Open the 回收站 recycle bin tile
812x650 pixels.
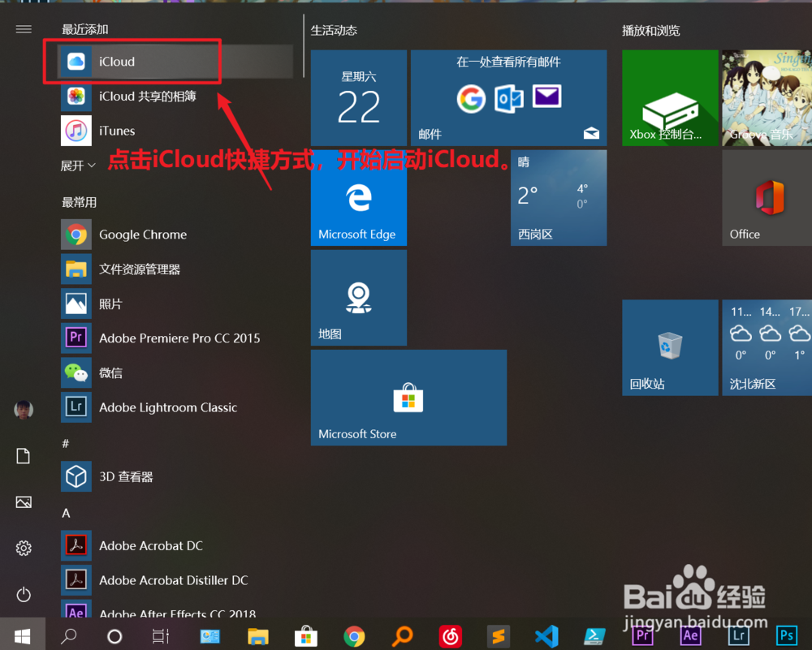pyautogui.click(x=670, y=348)
